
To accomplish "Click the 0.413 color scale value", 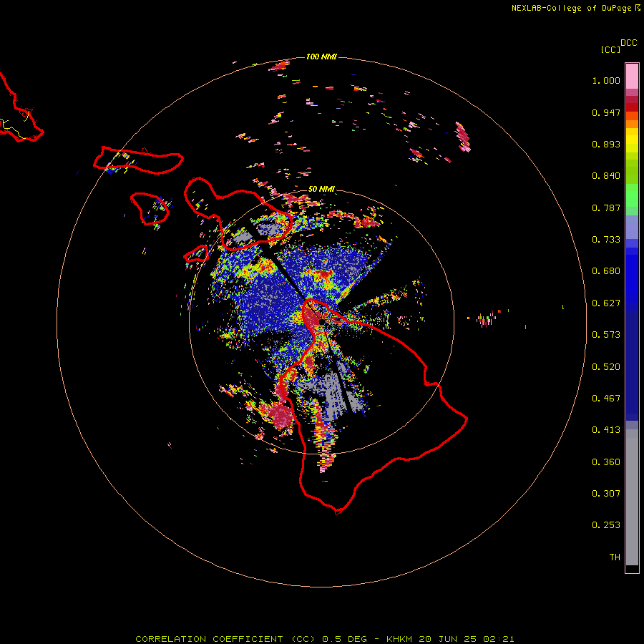I will pos(606,430).
